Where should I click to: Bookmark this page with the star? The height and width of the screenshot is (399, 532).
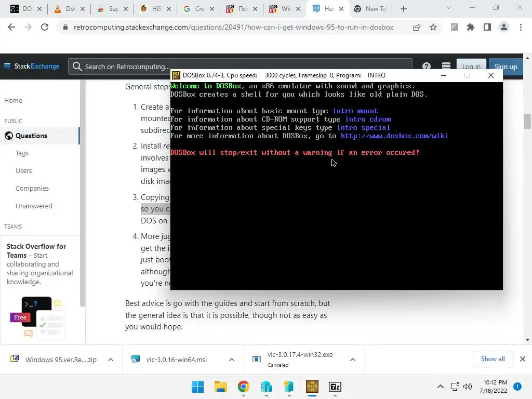point(433,27)
